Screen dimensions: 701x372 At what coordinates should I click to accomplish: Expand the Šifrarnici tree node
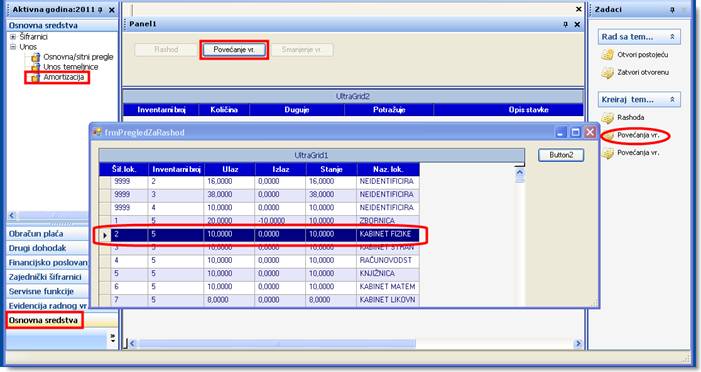[13, 37]
